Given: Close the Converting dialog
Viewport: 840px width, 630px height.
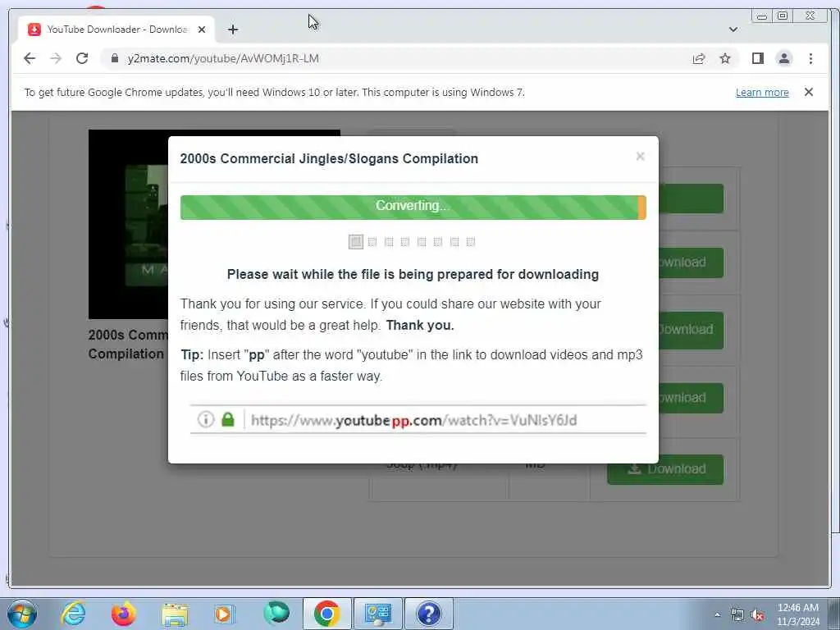Looking at the screenshot, I should pyautogui.click(x=640, y=157).
